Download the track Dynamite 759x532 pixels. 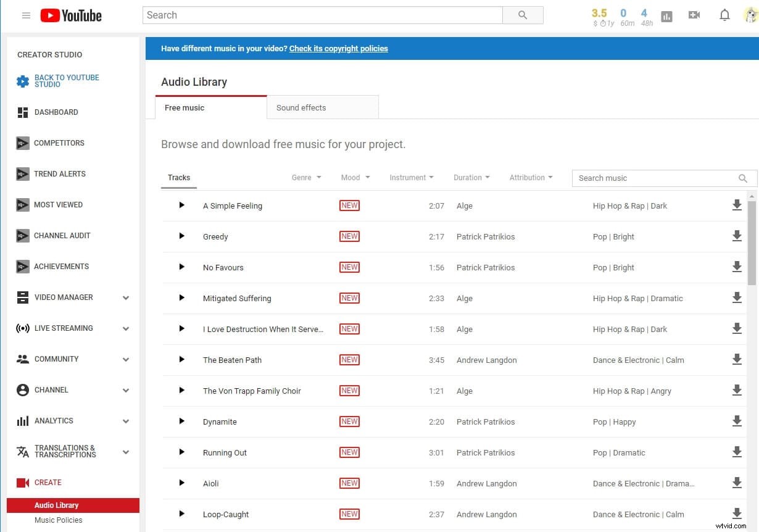coord(737,422)
